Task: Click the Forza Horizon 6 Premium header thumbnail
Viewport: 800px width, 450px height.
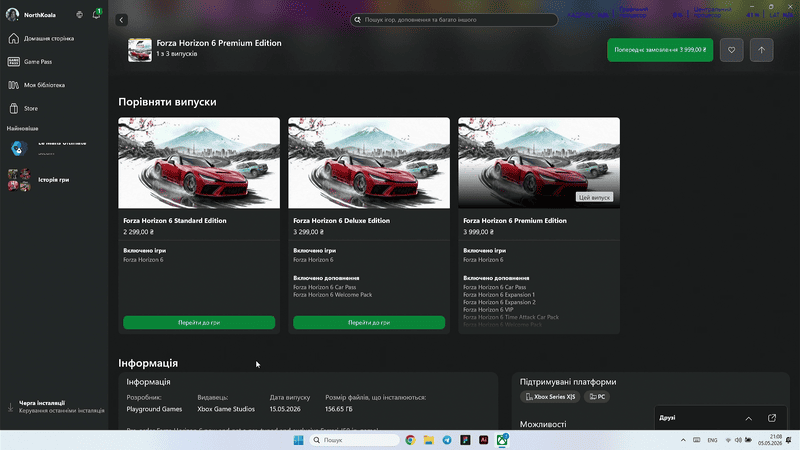Action: pos(140,50)
